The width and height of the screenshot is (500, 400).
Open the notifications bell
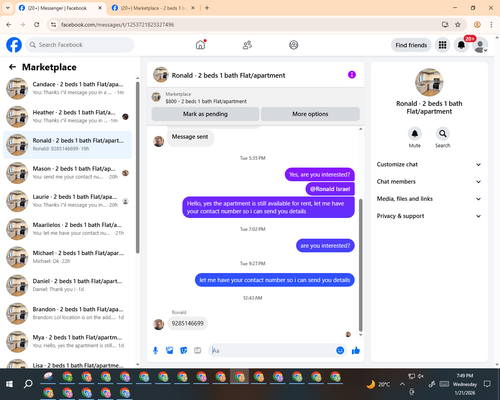[x=461, y=45]
